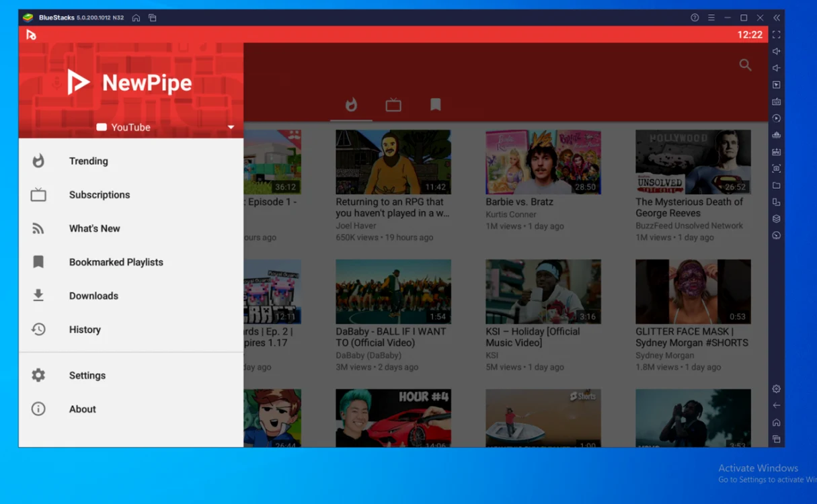
Task: Open BlueStacks settings gear in sidebar
Action: coord(777,388)
